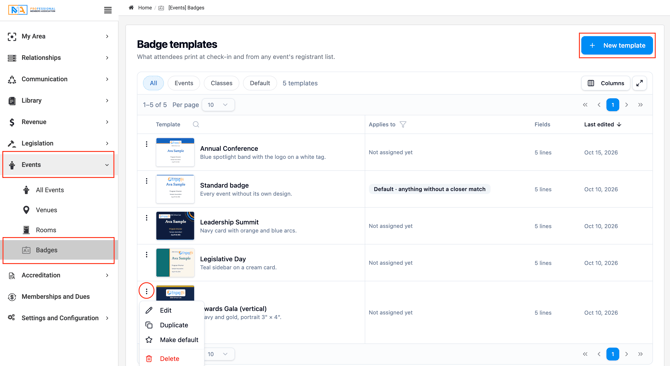Open row menu for Standard badge
The image size is (670, 366).
[147, 181]
